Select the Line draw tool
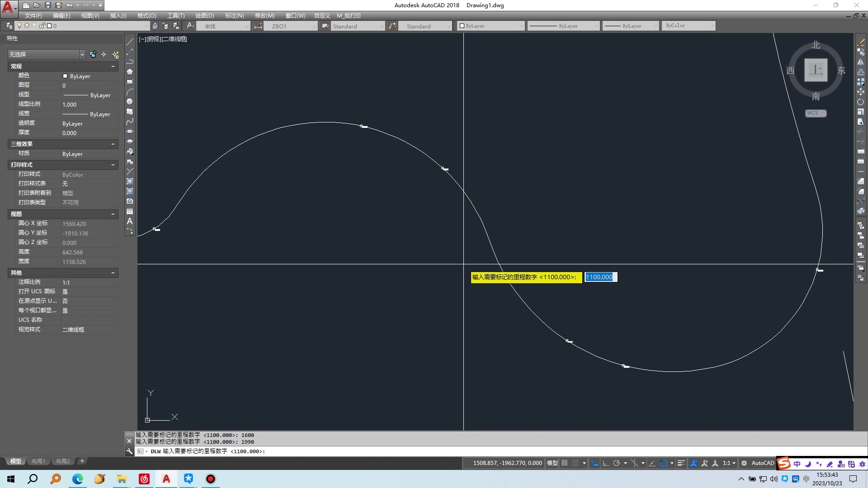This screenshot has width=868, height=488. point(130,42)
